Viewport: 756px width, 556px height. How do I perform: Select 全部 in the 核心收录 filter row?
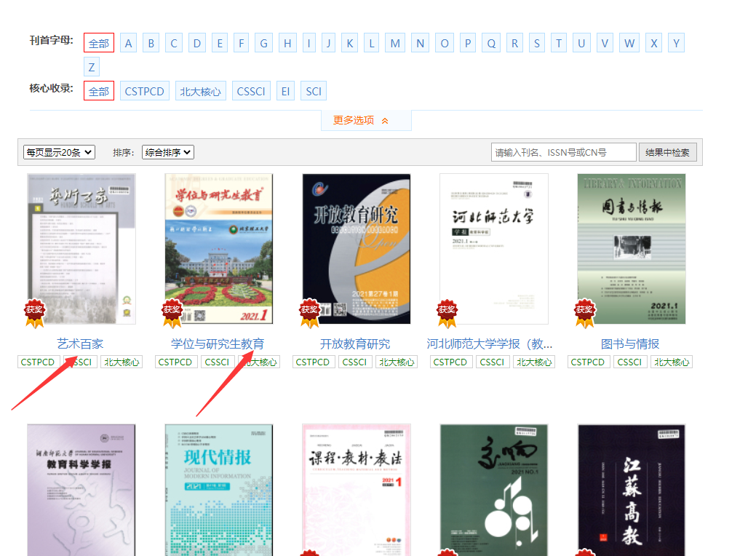[99, 91]
